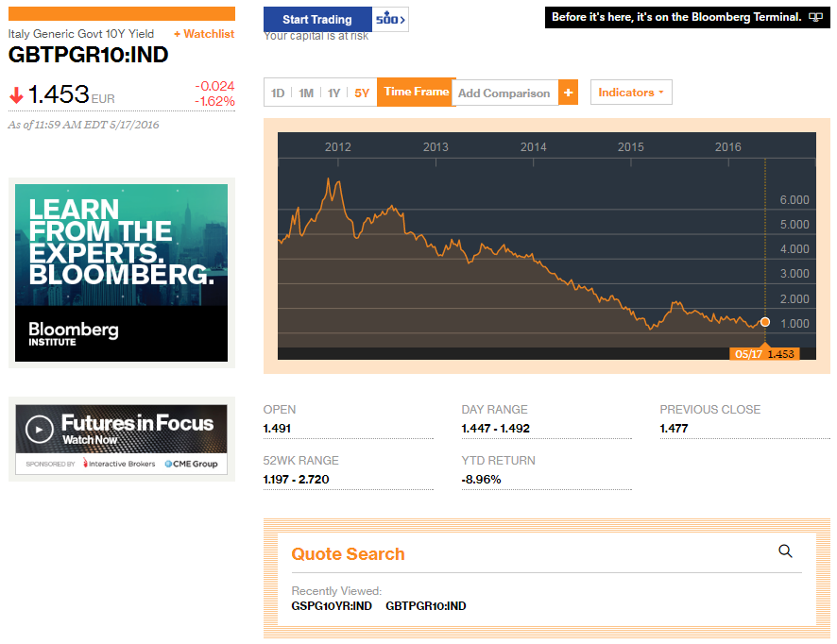Click the red down arrow next to 1.453
The height and width of the screenshot is (644, 837).
pyautogui.click(x=17, y=95)
